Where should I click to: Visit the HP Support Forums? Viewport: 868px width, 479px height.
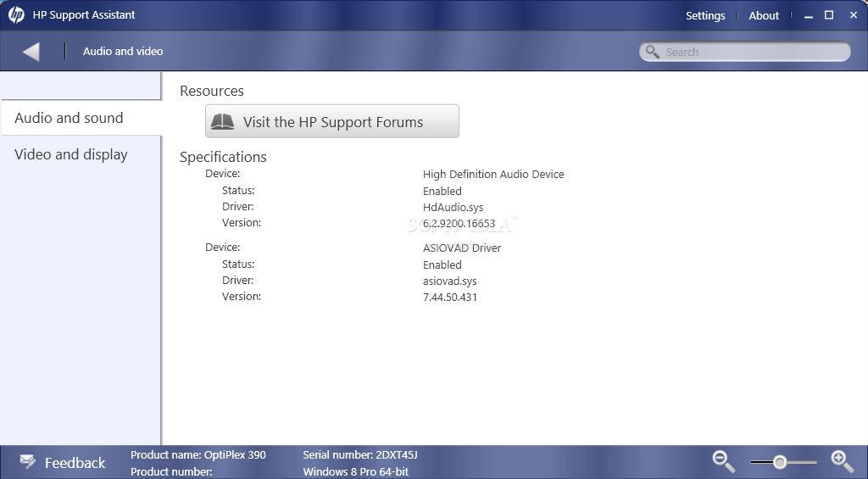click(332, 121)
